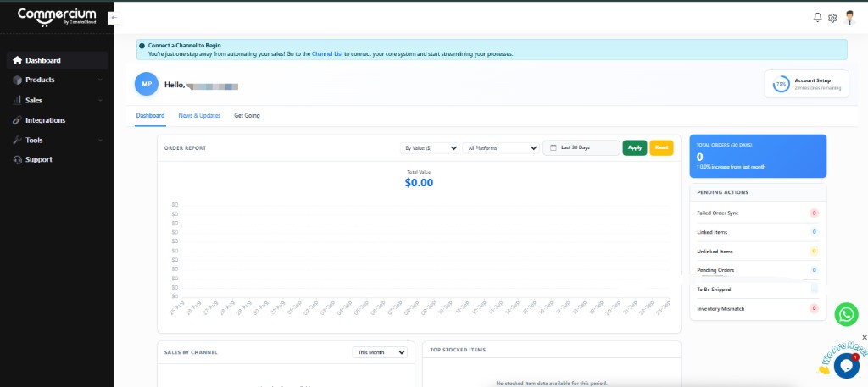Screen dimensions: 868x387
Task: Open To Be Shipped pending action
Action: point(758,289)
